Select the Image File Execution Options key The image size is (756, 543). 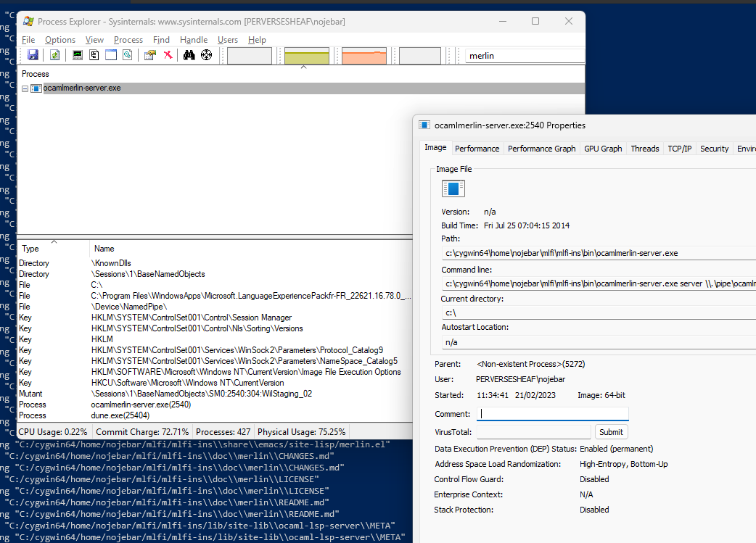(215, 372)
